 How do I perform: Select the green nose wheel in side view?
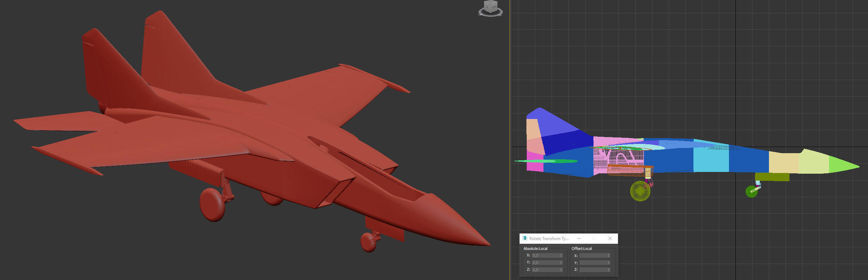pyautogui.click(x=751, y=191)
